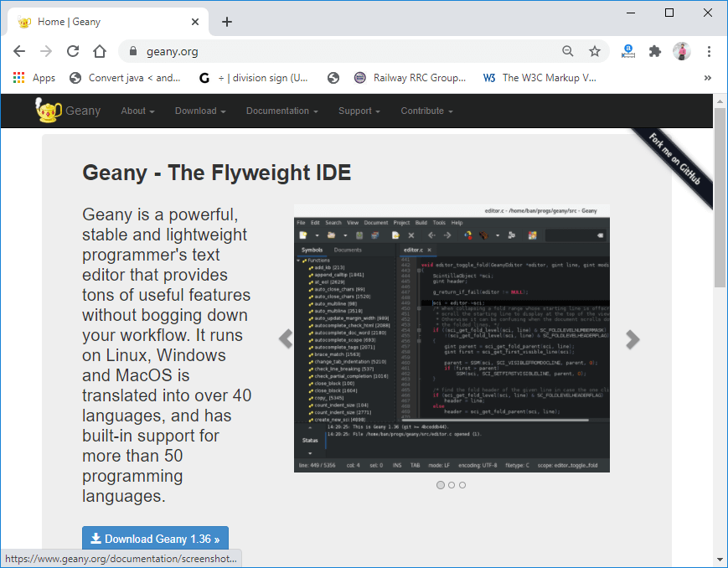The image size is (728, 568).
Task: Click the Geany teapot logo
Action: pos(49,110)
